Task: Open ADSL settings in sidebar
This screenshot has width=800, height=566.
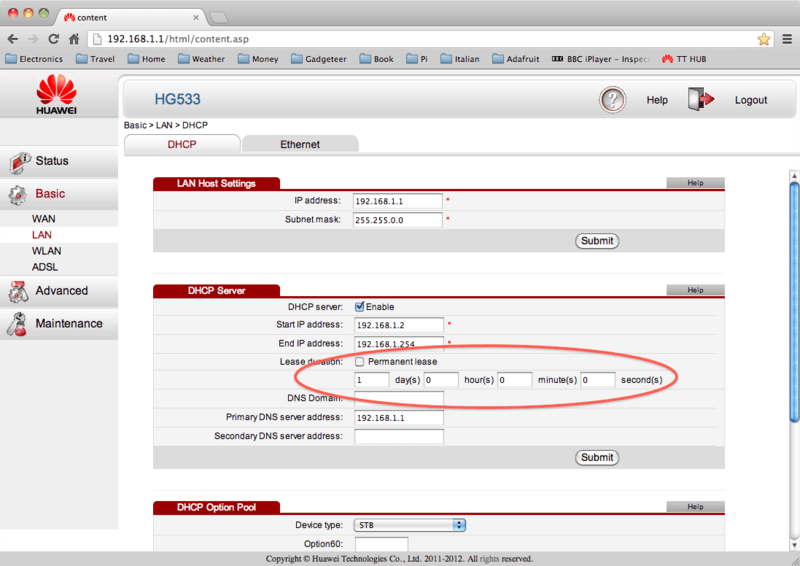Action: tap(45, 267)
